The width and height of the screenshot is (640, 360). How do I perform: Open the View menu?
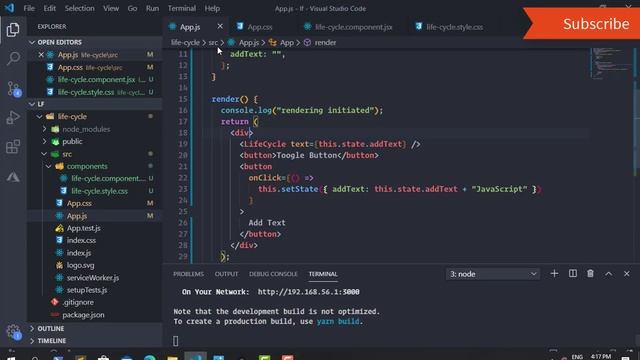111,8
